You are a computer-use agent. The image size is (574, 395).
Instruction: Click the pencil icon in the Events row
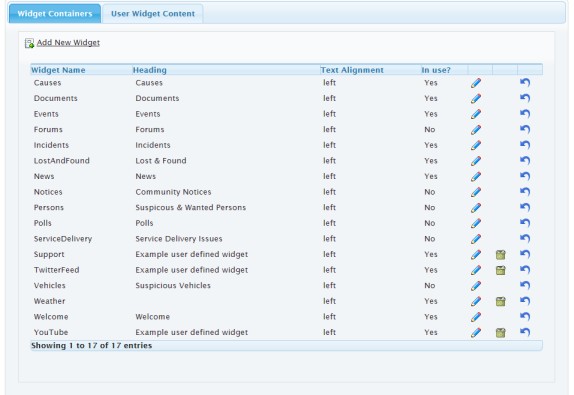pos(476,114)
